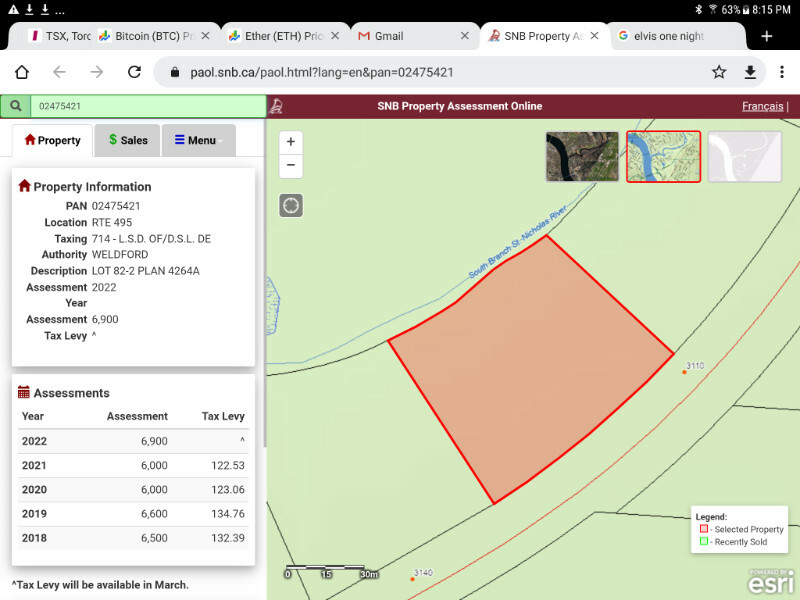Switch language via Français link

[x=762, y=106]
